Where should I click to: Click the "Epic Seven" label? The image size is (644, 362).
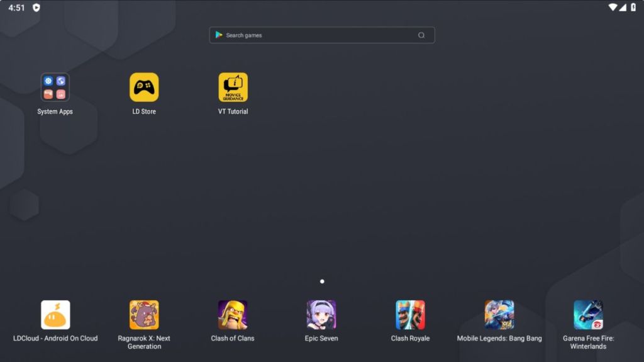[x=321, y=338]
